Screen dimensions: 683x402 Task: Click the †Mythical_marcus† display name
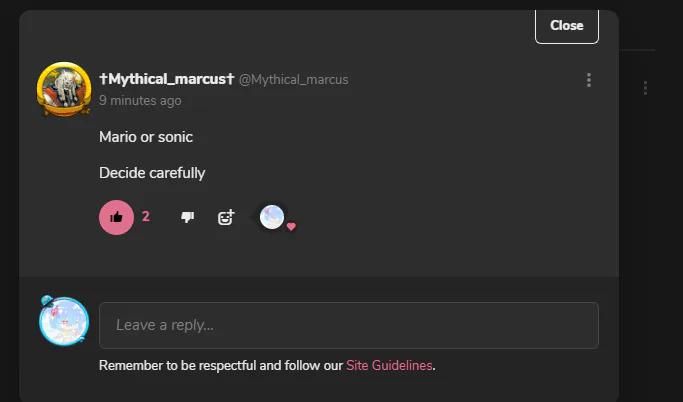pos(165,79)
